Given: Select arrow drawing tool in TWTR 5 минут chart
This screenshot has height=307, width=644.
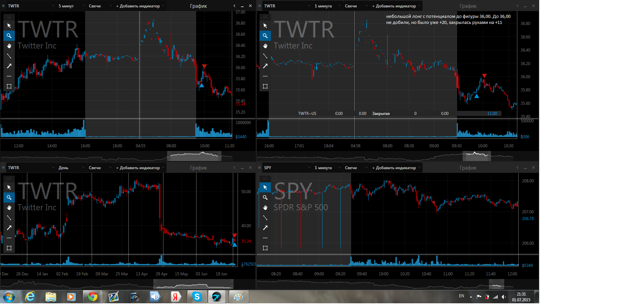Looking at the screenshot, I should pyautogui.click(x=9, y=66).
